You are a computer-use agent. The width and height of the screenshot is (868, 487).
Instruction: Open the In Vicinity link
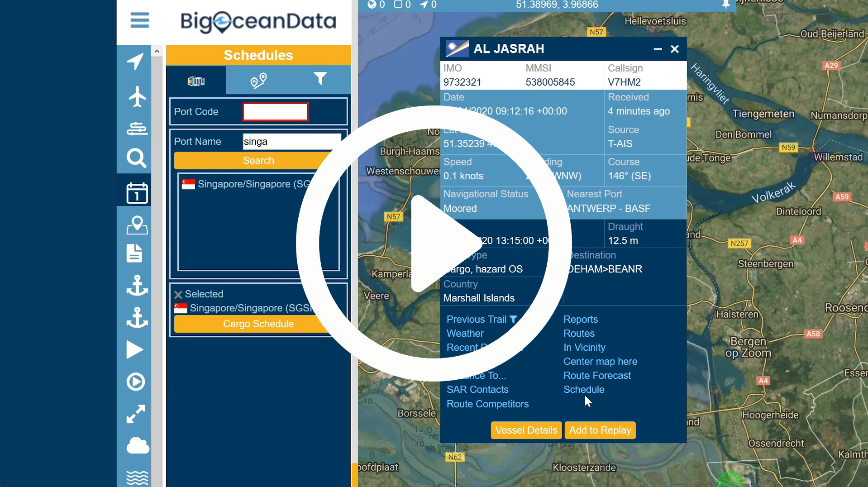point(584,348)
